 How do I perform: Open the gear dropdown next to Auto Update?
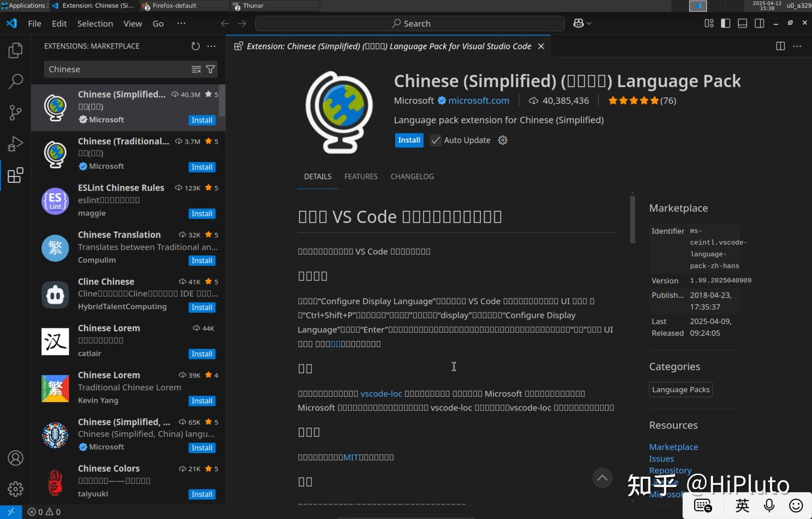[x=502, y=140]
